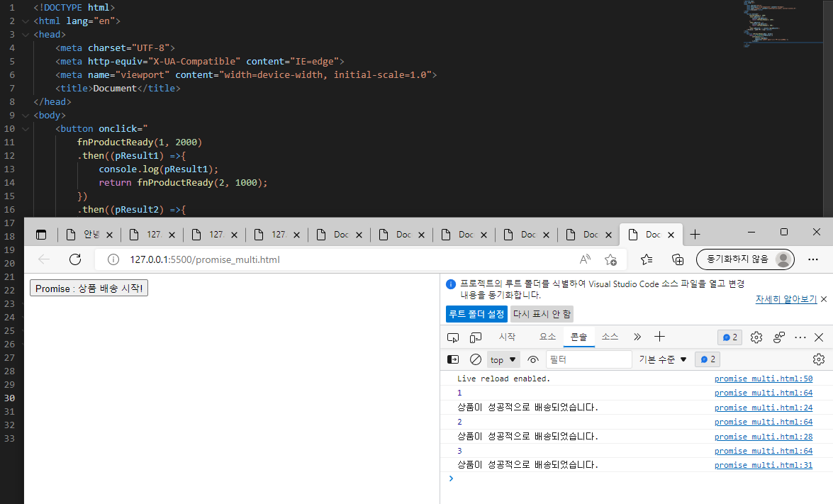Toggle device emulation in DevTools

tap(476, 337)
